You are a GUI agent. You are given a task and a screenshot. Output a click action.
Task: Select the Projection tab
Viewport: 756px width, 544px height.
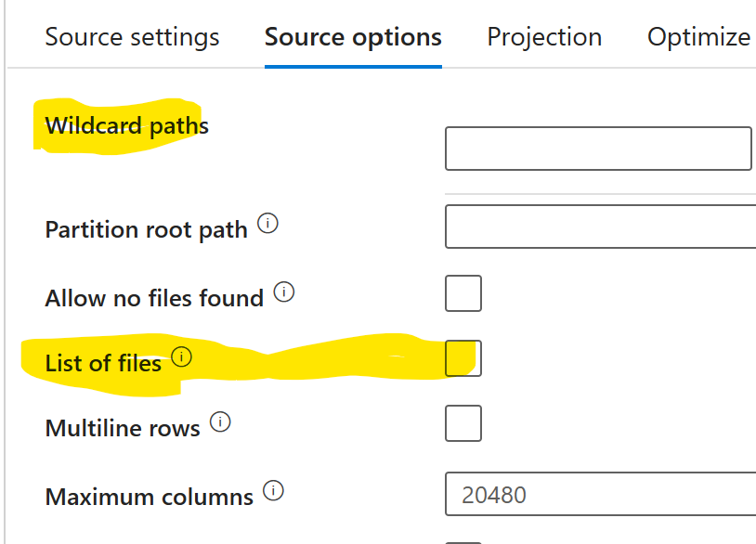click(544, 37)
